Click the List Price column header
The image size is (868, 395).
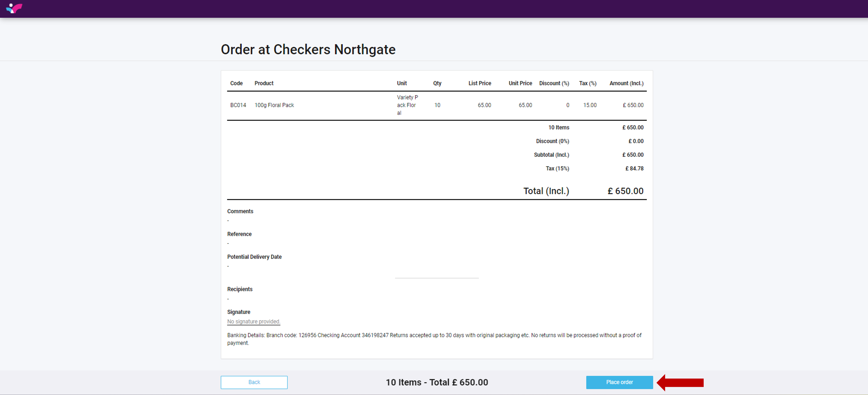[480, 83]
